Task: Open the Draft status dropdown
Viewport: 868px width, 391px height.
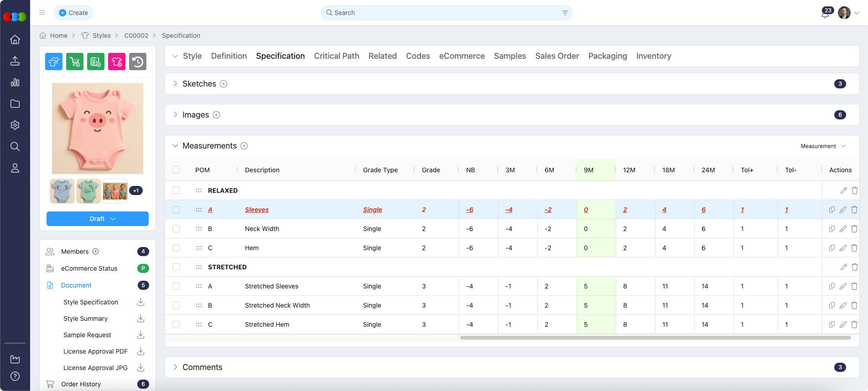Action: pos(98,219)
